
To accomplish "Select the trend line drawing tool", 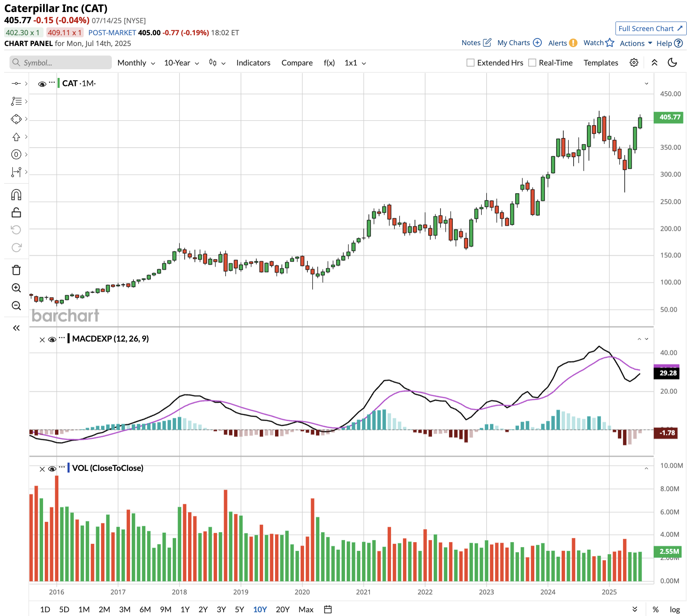I will pyautogui.click(x=16, y=84).
